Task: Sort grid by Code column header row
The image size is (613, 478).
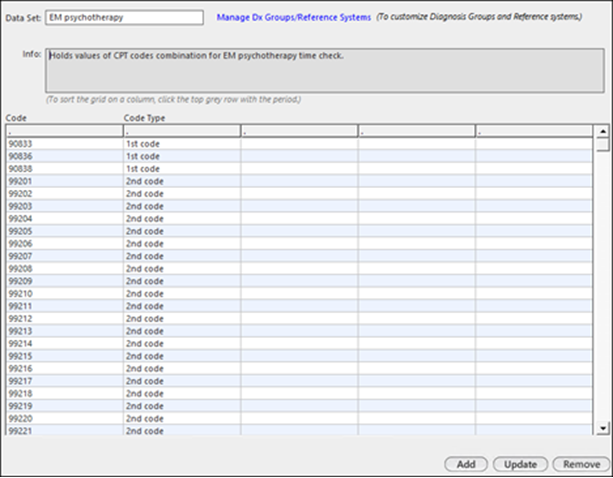Action: pos(65,131)
